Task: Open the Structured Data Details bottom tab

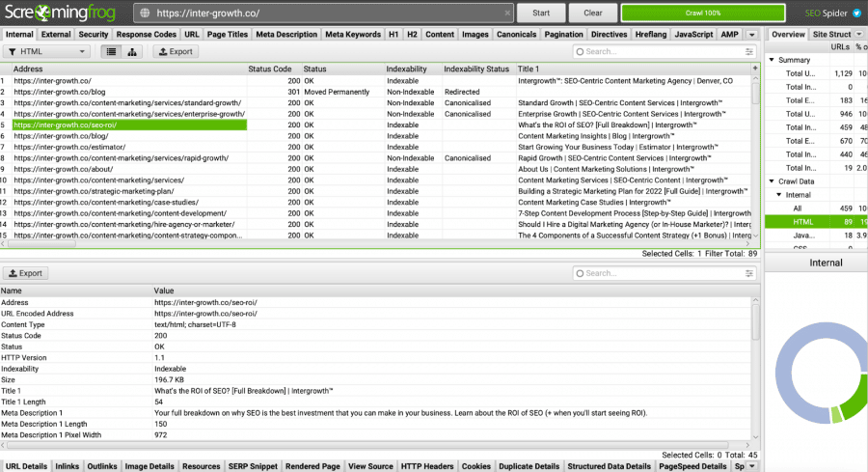Action: [x=609, y=466]
